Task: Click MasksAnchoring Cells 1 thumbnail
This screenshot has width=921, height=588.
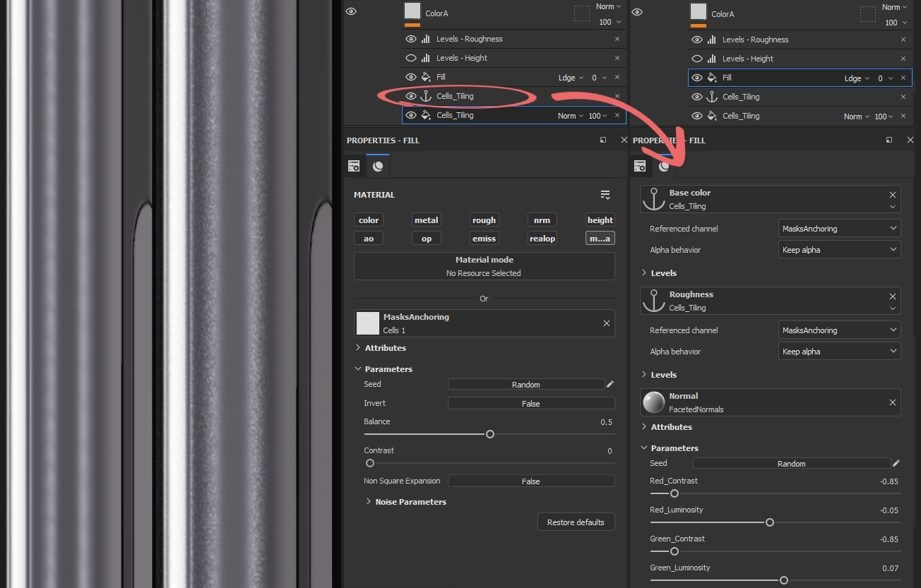Action: click(368, 323)
